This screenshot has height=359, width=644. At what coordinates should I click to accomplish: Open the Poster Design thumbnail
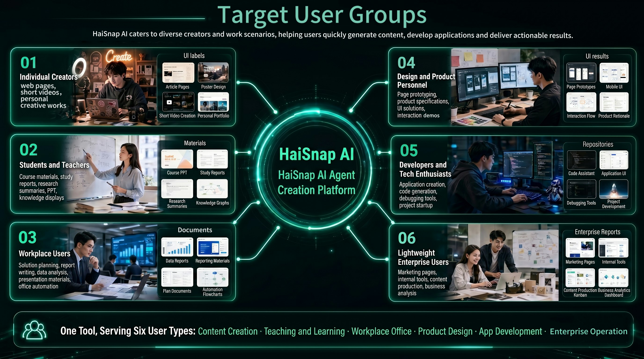pyautogui.click(x=213, y=73)
